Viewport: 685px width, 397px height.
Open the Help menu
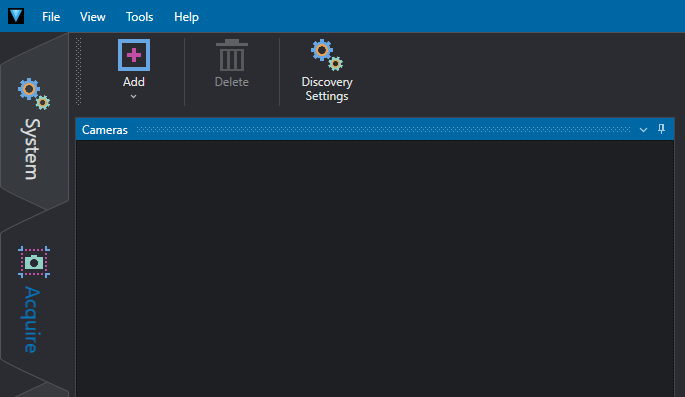(x=187, y=17)
